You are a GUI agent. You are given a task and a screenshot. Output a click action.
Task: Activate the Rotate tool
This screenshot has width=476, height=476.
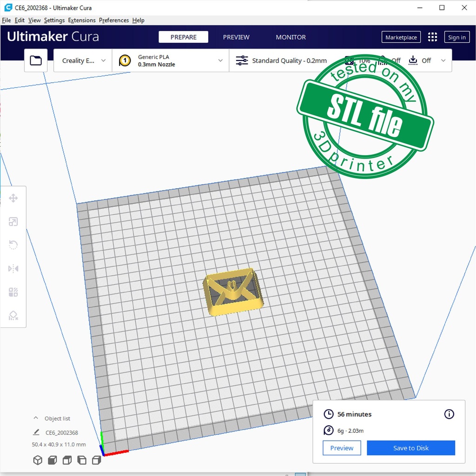13,245
